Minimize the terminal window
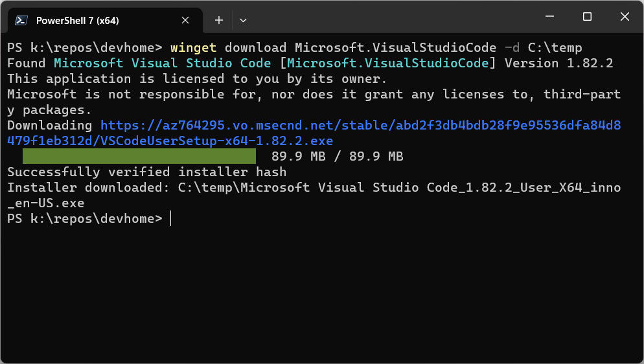The height and width of the screenshot is (364, 644). coord(549,16)
